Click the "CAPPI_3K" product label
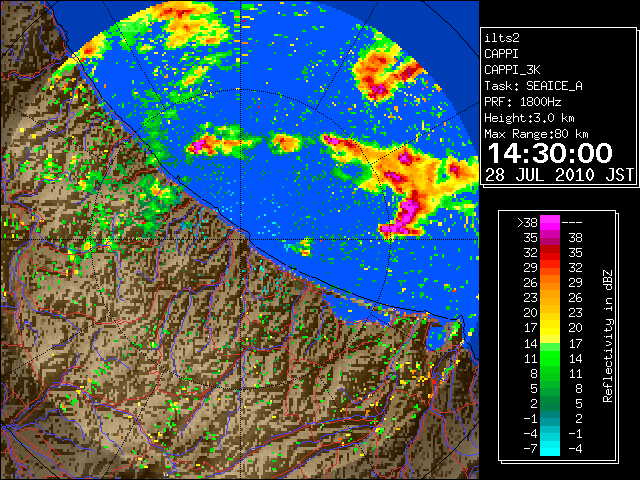This screenshot has height=480, width=640. (512, 70)
